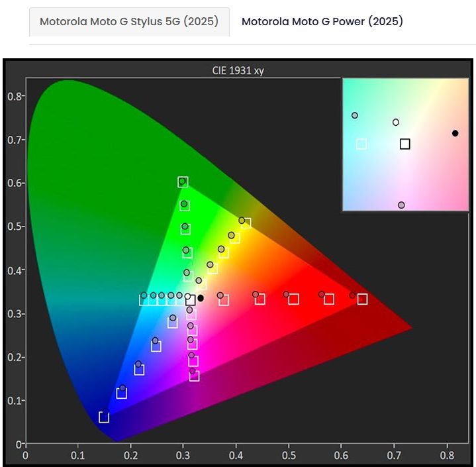Select the Motorola Moto G Stylus 5G tab
The width and height of the screenshot is (476, 467).
point(129,22)
